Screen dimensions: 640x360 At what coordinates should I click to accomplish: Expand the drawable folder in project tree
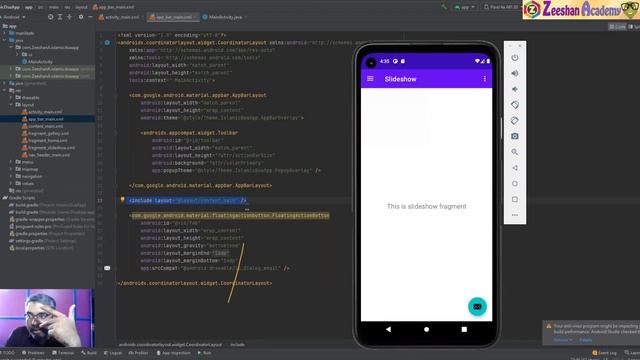coord(11,98)
